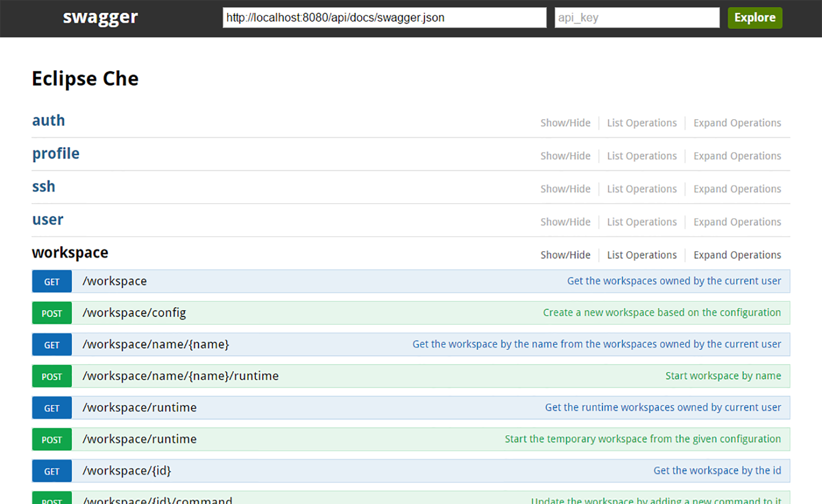Screen dimensions: 822x504
Task: List Operations for the profile section
Action: tap(642, 156)
